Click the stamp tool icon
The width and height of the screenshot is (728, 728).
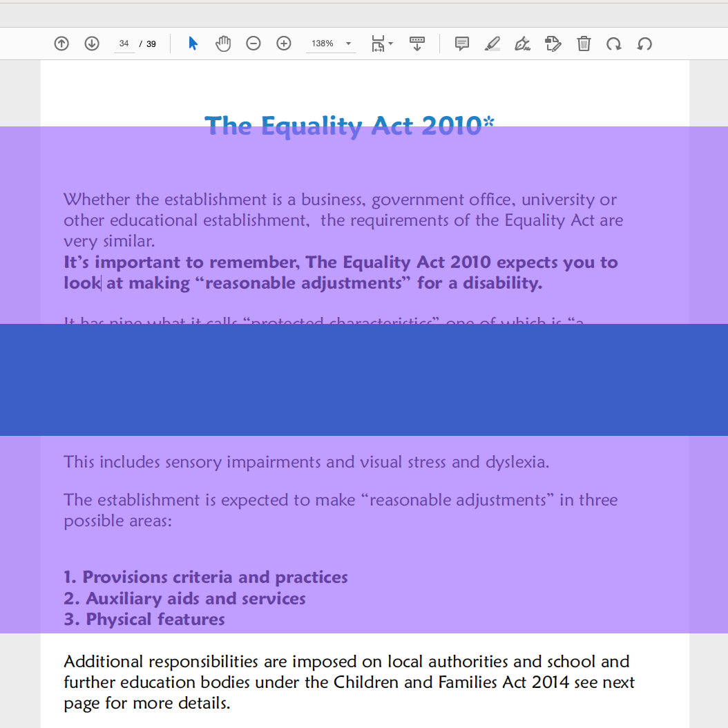[x=553, y=44]
